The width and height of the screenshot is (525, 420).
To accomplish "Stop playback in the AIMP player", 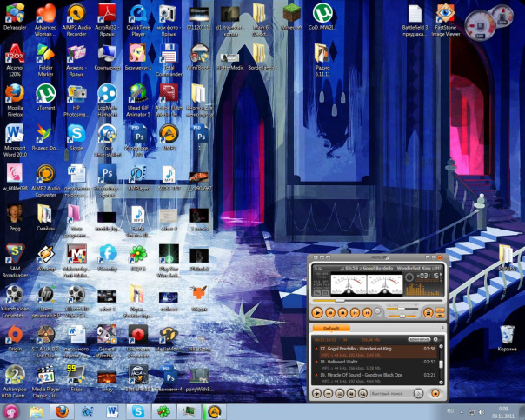I will pos(342,312).
